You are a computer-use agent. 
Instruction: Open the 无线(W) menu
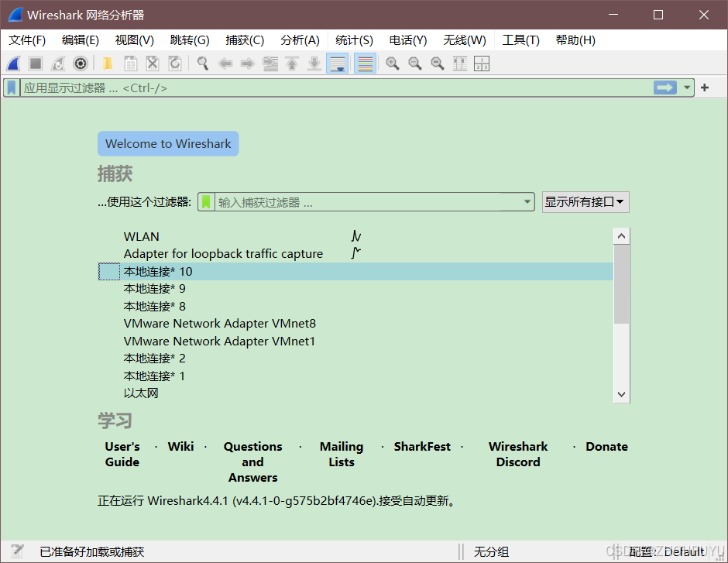pos(464,40)
